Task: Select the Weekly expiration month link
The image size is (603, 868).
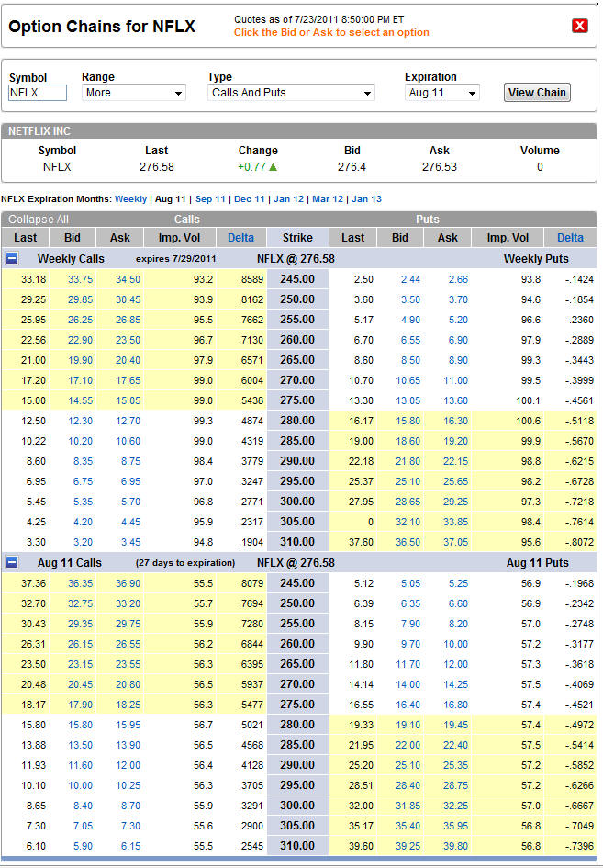Action: point(130,198)
